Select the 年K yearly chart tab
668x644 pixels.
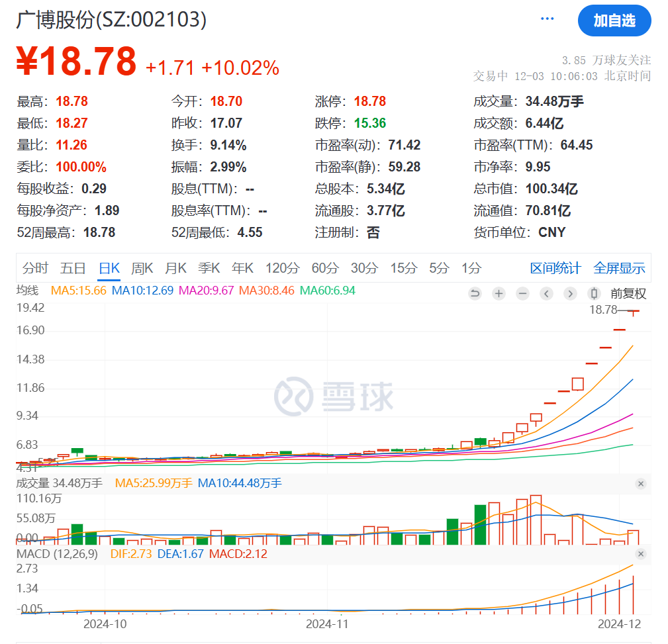(x=242, y=268)
